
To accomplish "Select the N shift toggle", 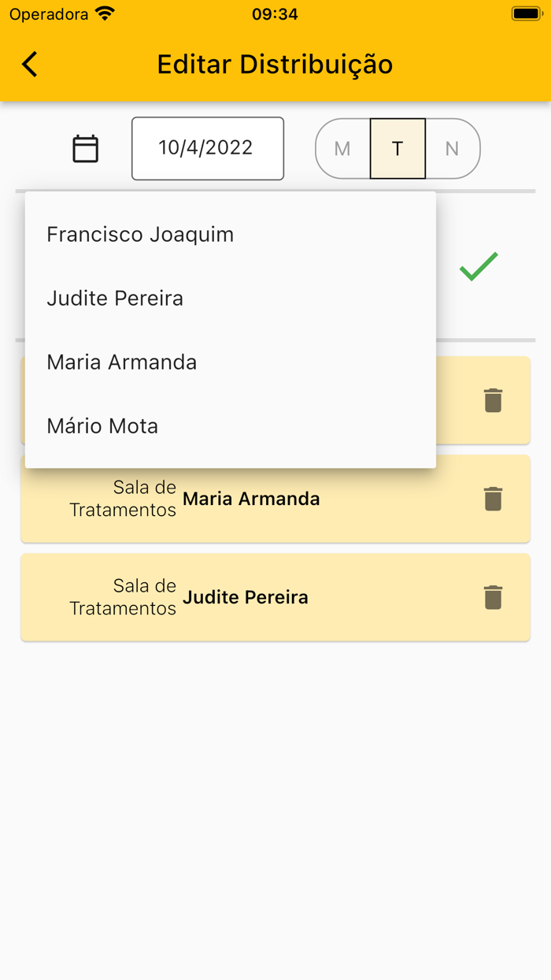I will coord(453,148).
